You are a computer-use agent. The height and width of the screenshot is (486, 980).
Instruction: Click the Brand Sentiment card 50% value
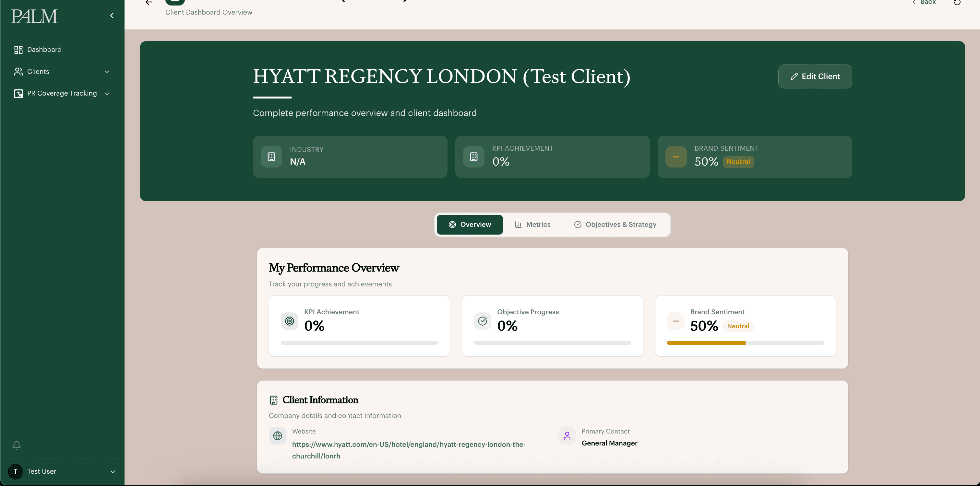(704, 326)
